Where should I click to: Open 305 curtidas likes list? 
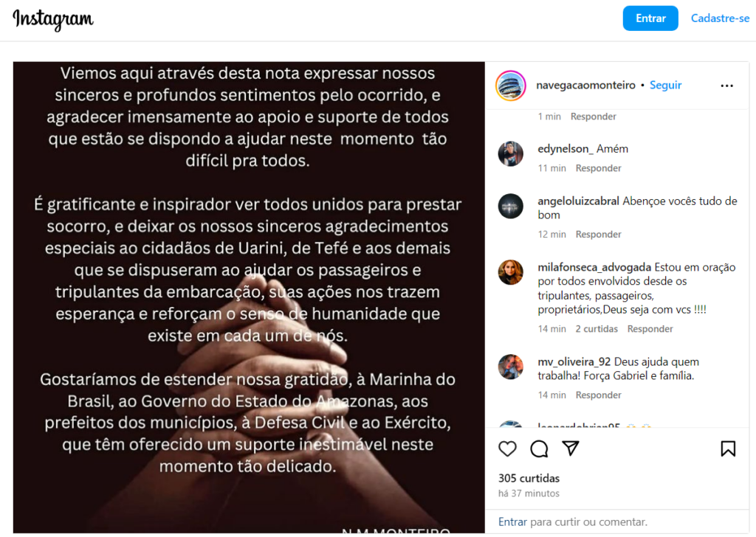pyautogui.click(x=529, y=478)
